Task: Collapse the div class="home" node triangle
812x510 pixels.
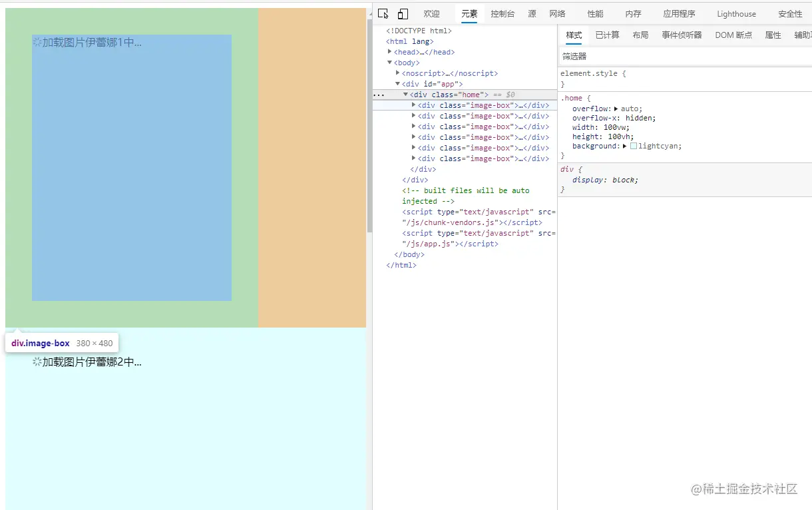Action: pyautogui.click(x=406, y=95)
